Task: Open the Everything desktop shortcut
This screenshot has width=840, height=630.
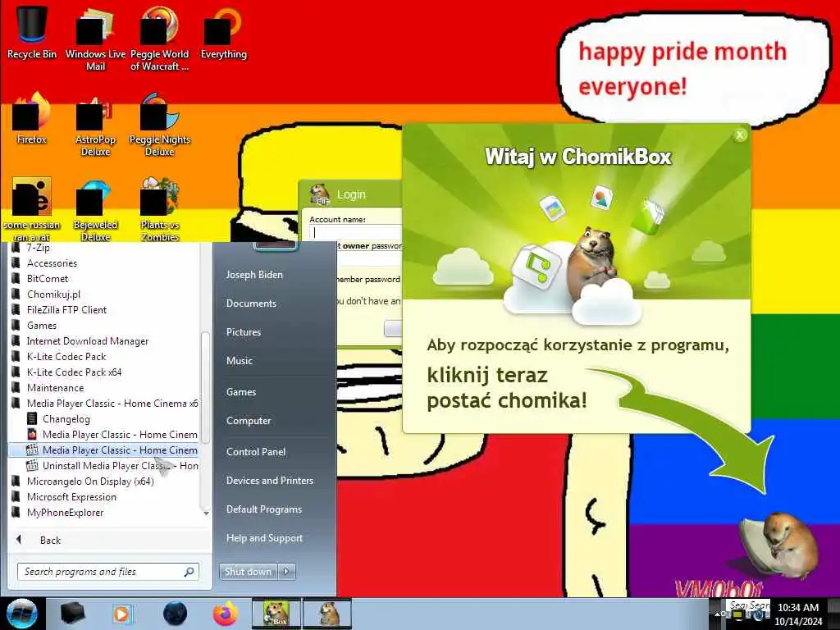Action: [x=223, y=32]
